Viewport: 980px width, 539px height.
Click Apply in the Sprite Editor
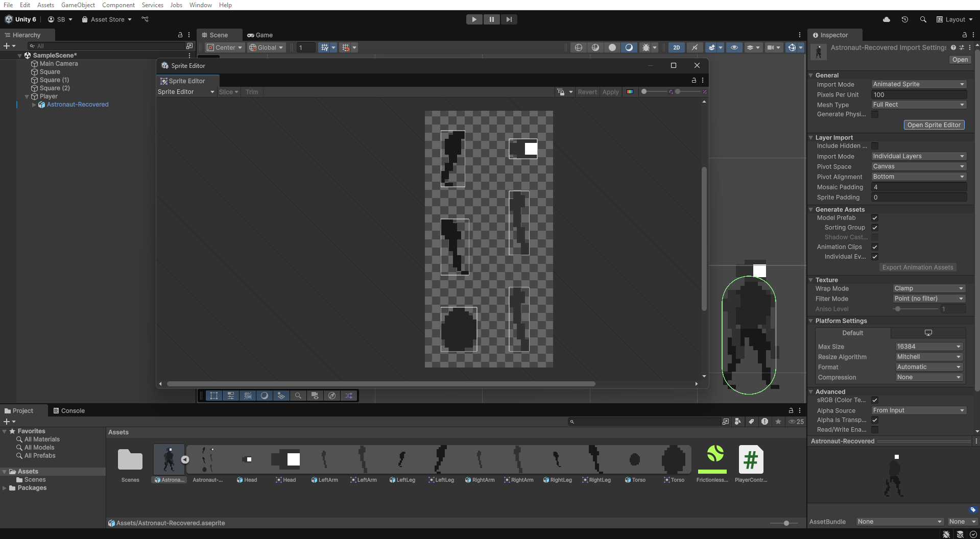[x=610, y=92]
